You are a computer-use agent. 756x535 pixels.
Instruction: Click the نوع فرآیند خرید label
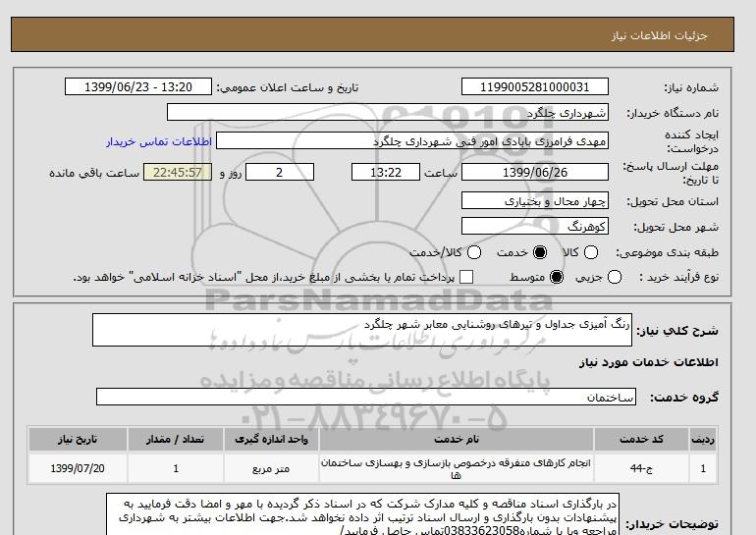[x=678, y=277]
